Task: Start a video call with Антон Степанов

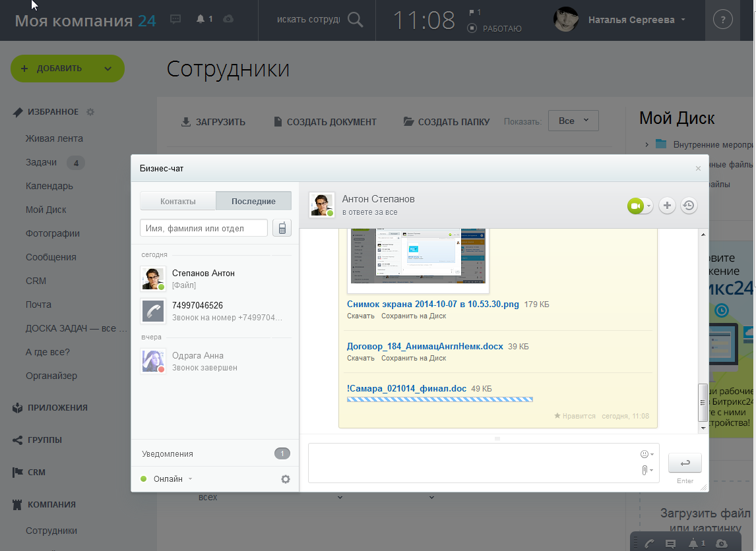Action: pyautogui.click(x=635, y=206)
